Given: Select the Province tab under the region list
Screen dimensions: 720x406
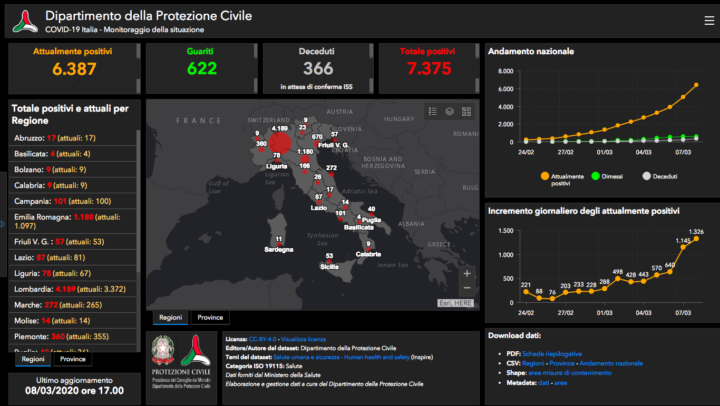Looking at the screenshot, I should click(x=73, y=359).
